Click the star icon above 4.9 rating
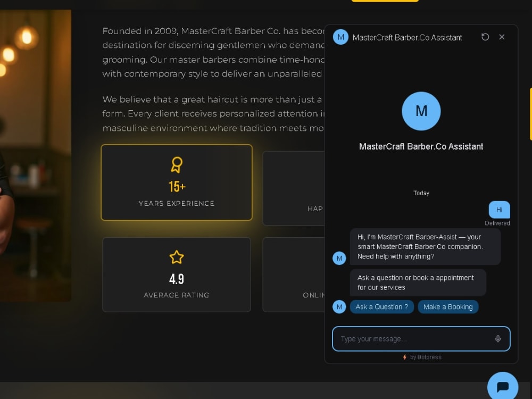Image resolution: width=532 pixels, height=399 pixels. (177, 257)
